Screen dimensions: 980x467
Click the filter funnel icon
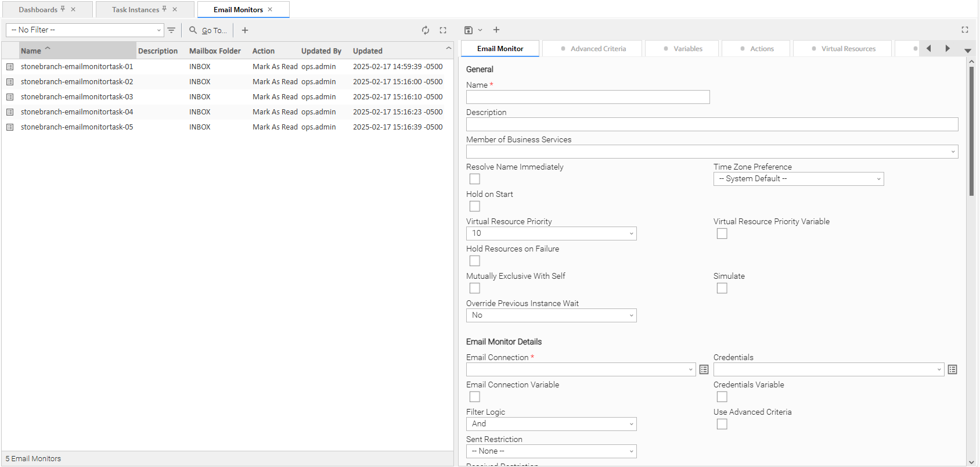(x=171, y=30)
